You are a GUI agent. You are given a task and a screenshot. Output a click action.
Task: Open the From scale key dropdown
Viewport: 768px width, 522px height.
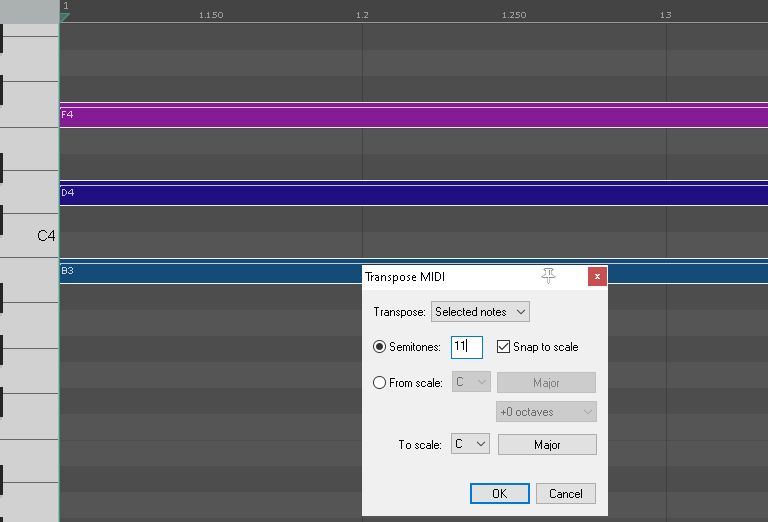(x=470, y=382)
